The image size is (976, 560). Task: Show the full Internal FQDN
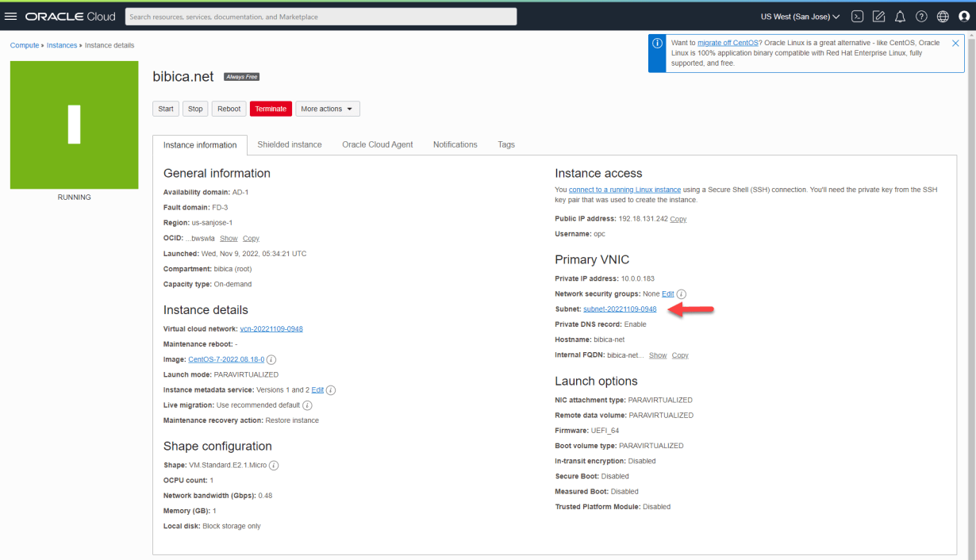click(658, 355)
